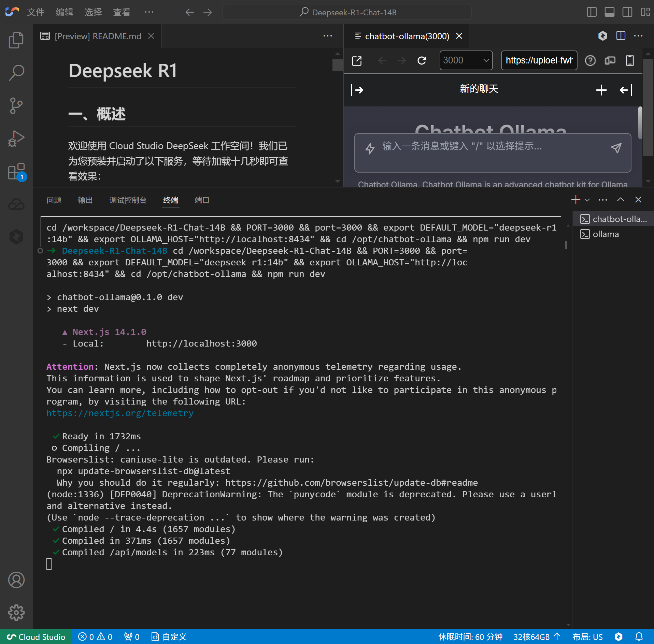
Task: Click errors and warnings count in status bar
Action: 95,637
